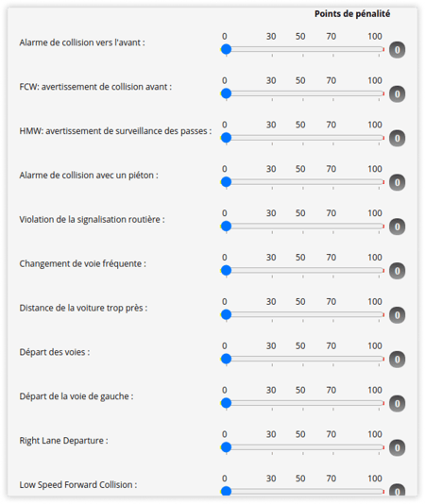Click the Départ des voies slider handle
The height and width of the screenshot is (504, 425).
coord(226,359)
